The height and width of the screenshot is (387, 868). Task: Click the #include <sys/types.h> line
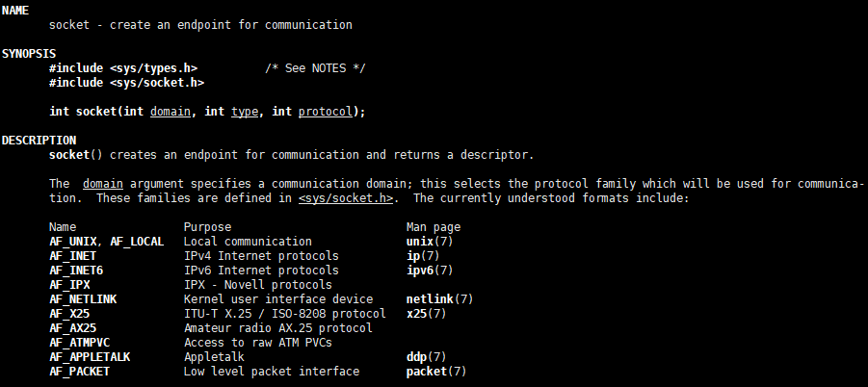pyautogui.click(x=123, y=68)
